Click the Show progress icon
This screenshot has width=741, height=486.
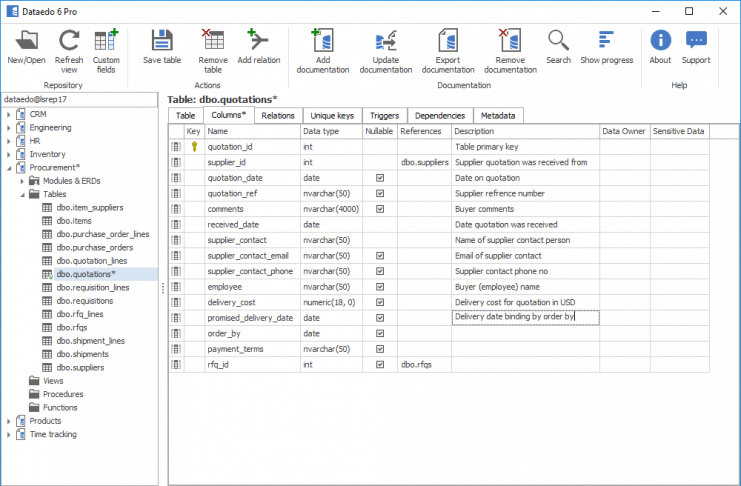606,41
